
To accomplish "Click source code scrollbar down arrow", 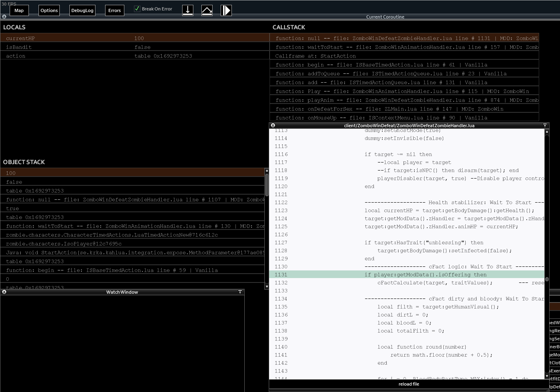I will [x=547, y=376].
